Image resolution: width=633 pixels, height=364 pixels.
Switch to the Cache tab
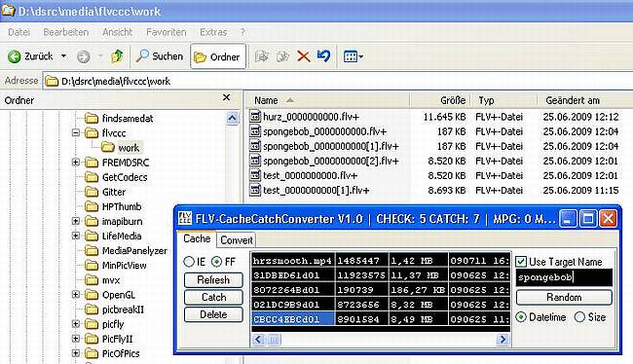(197, 238)
